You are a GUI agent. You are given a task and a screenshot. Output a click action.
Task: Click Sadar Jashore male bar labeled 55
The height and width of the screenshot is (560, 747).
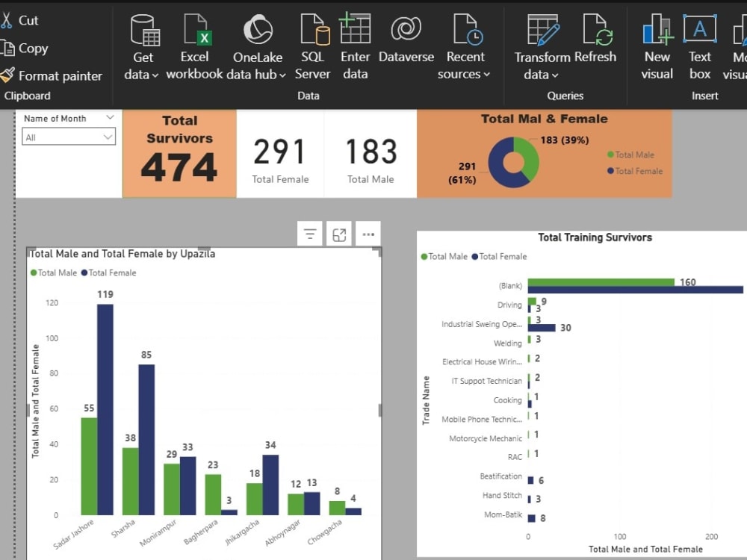tap(89, 466)
